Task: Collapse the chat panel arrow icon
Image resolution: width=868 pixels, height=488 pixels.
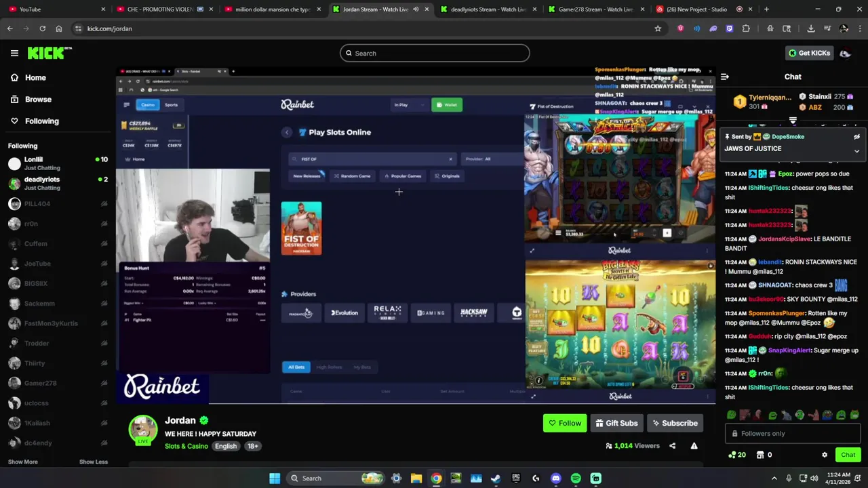Action: coord(724,77)
